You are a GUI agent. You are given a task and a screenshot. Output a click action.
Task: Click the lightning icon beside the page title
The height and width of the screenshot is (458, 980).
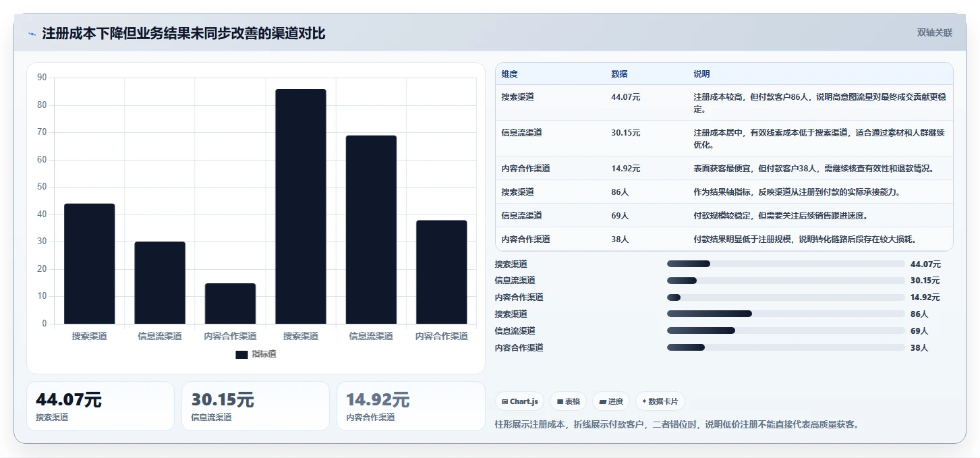pos(32,34)
